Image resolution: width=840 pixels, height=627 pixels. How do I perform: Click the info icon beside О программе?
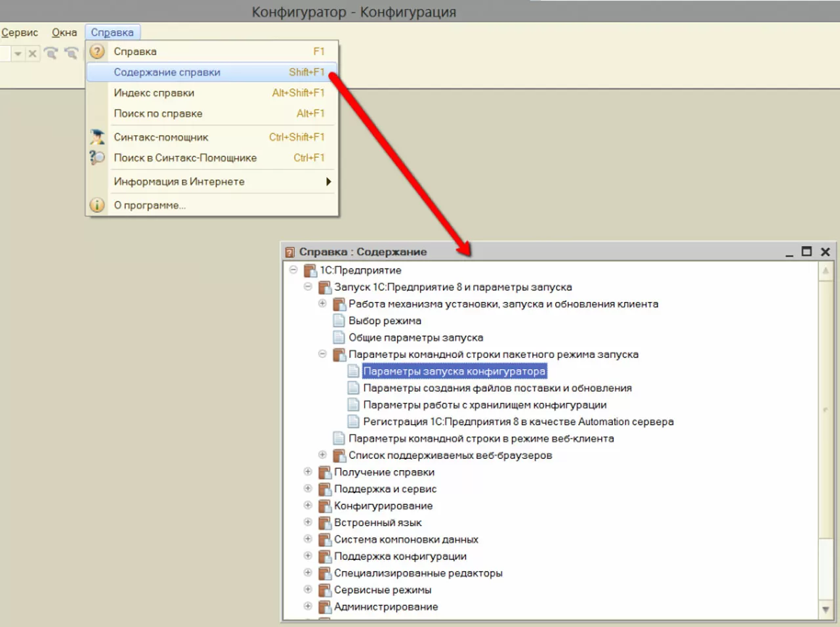coord(97,205)
